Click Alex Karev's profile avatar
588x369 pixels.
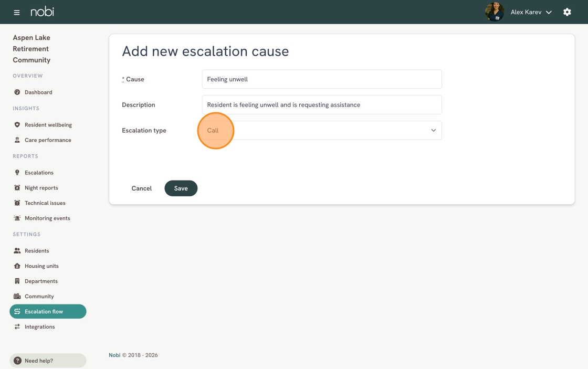tap(494, 12)
